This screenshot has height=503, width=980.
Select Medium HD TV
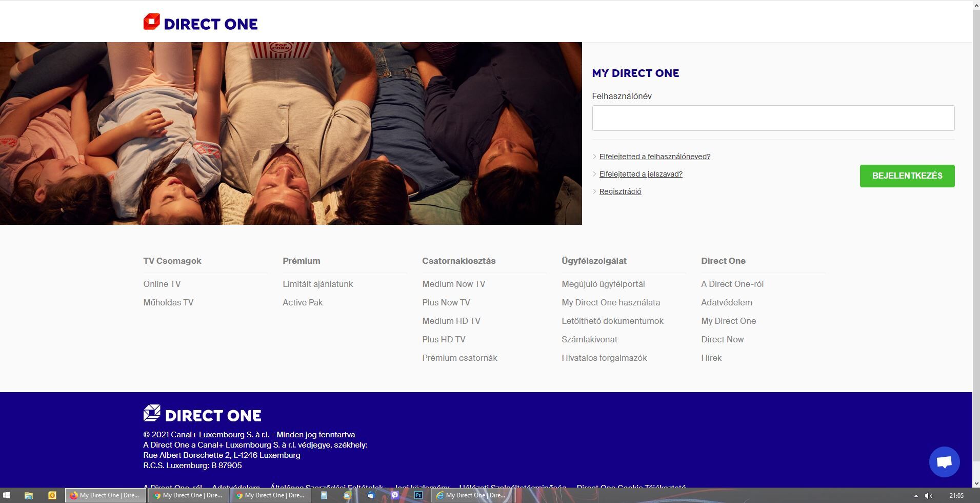(451, 321)
